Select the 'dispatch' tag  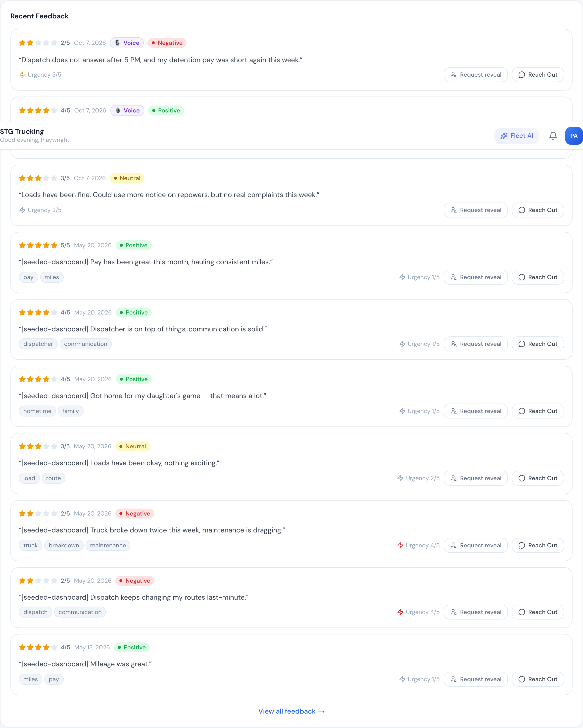[x=36, y=612]
